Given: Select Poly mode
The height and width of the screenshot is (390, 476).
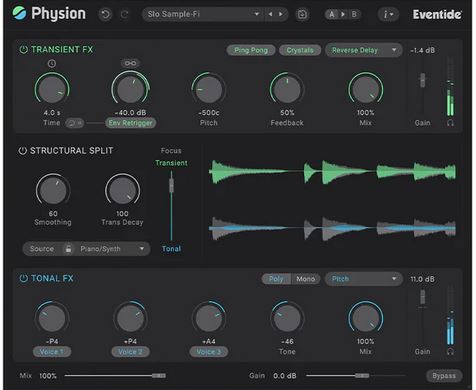Looking at the screenshot, I should click(276, 279).
